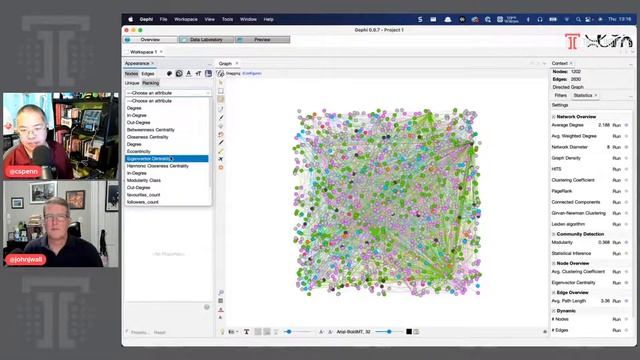
Task: Click the label font size mode A icon
Action: tap(321, 332)
